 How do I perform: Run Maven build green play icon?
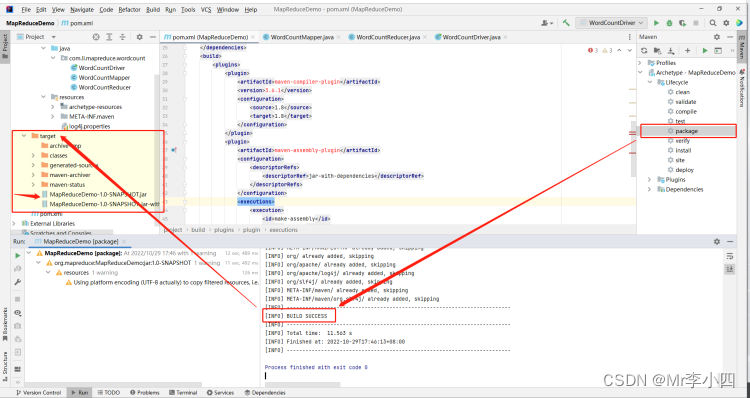pos(705,50)
